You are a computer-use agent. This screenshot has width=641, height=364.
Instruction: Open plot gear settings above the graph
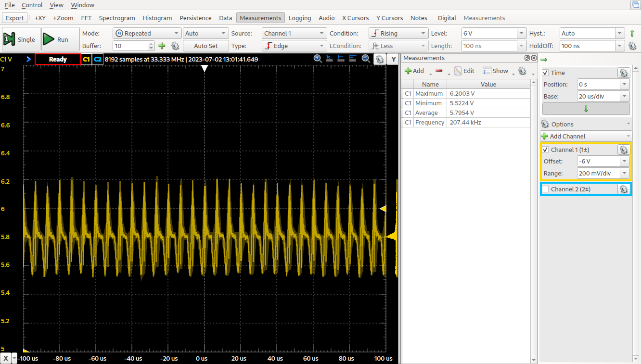click(x=380, y=59)
